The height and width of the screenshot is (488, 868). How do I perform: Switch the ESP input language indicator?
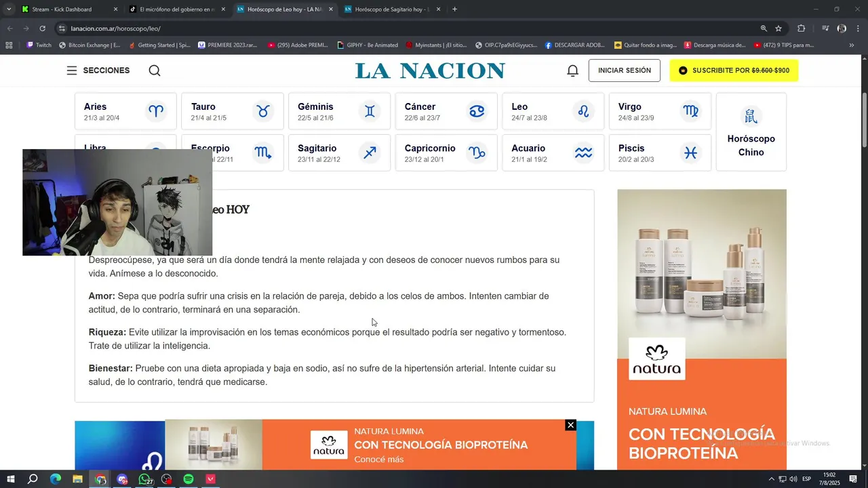[x=807, y=479]
